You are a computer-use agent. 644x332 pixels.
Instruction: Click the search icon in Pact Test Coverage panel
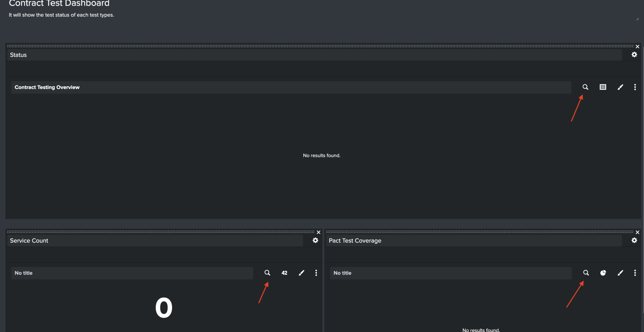tap(586, 273)
